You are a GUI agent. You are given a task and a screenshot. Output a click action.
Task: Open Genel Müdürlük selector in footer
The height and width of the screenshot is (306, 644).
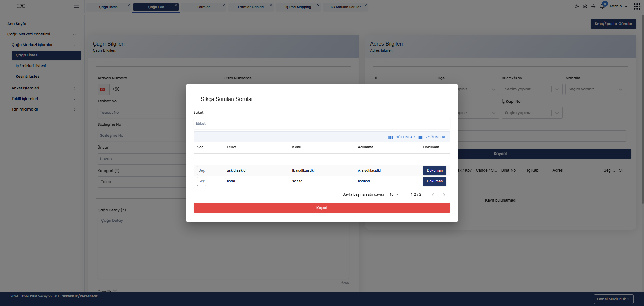pos(613,299)
